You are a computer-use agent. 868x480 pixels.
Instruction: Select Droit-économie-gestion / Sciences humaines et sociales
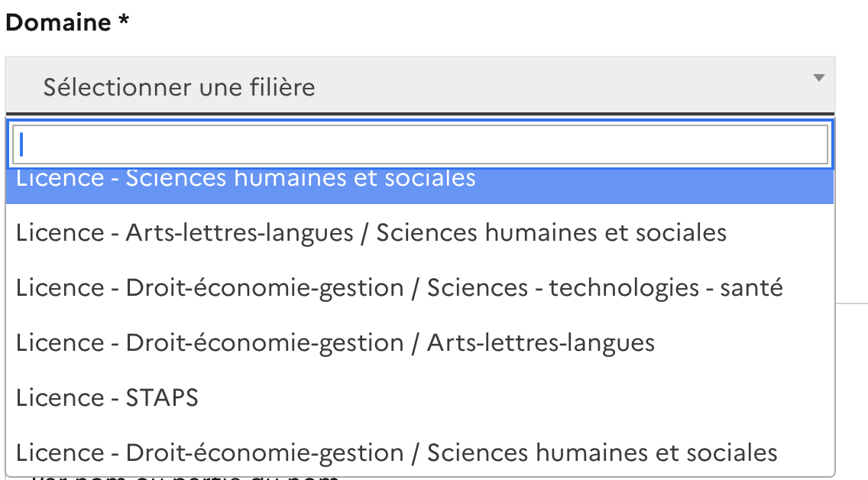point(397,452)
